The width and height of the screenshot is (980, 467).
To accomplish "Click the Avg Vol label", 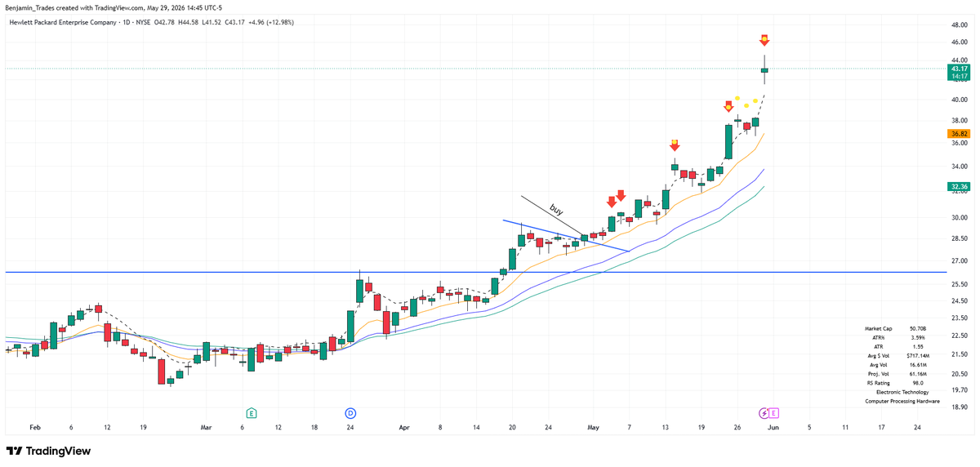I will pyautogui.click(x=879, y=365).
